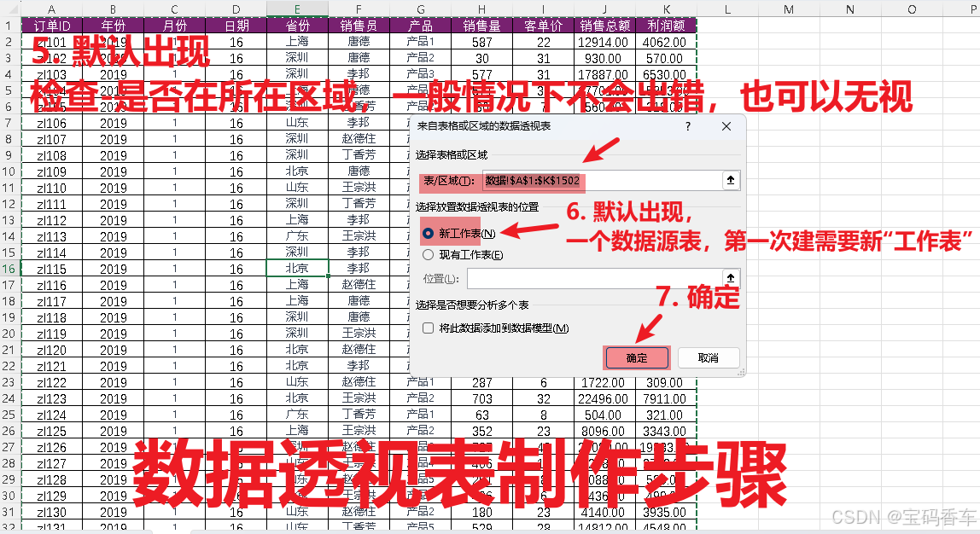Click the collapse icon beside 位置 field
Viewport: 980px width, 534px height.
tap(730, 278)
